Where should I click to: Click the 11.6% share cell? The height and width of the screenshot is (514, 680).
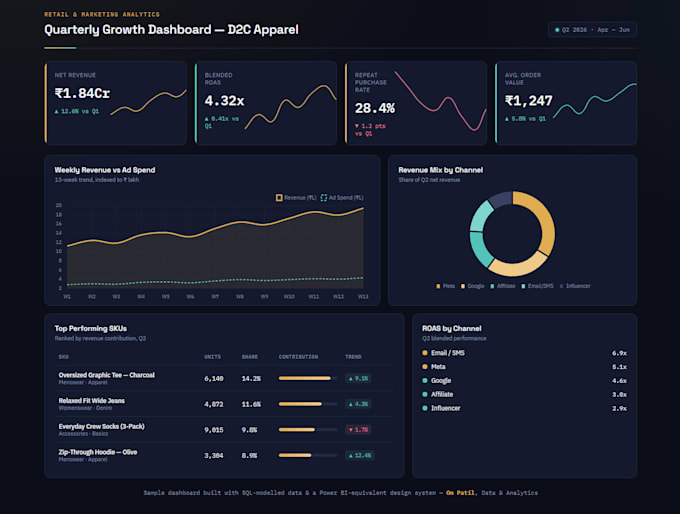(252, 404)
